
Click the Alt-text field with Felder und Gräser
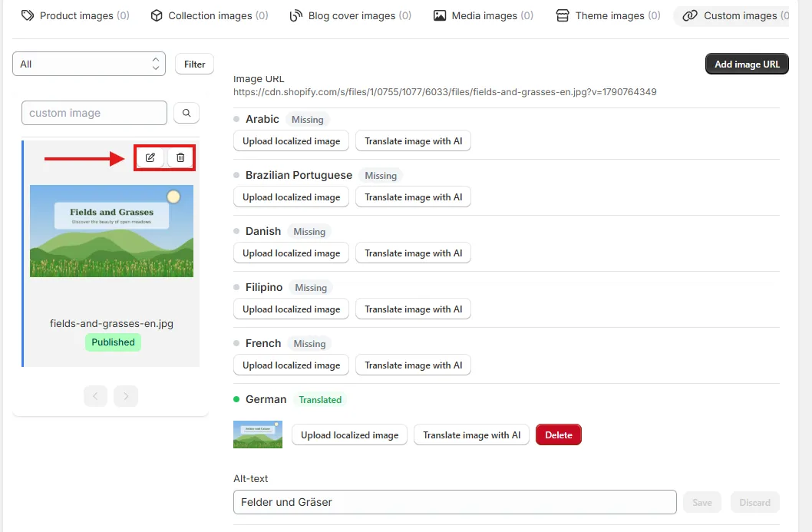pyautogui.click(x=454, y=502)
